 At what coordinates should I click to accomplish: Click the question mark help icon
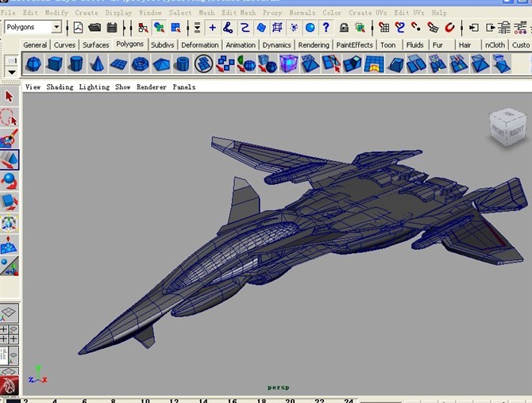(326, 28)
